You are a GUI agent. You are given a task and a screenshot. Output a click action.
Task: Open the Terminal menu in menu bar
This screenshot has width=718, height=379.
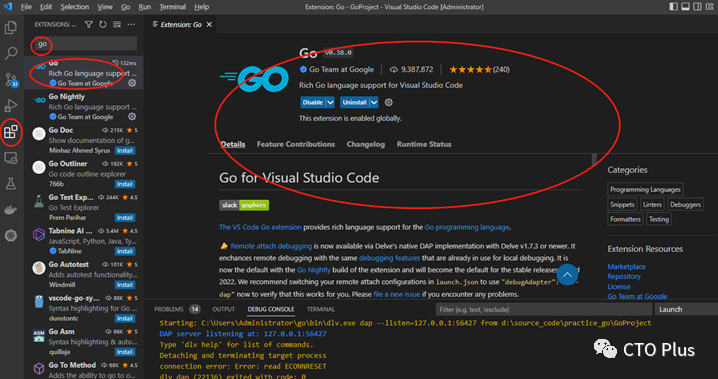point(173,7)
